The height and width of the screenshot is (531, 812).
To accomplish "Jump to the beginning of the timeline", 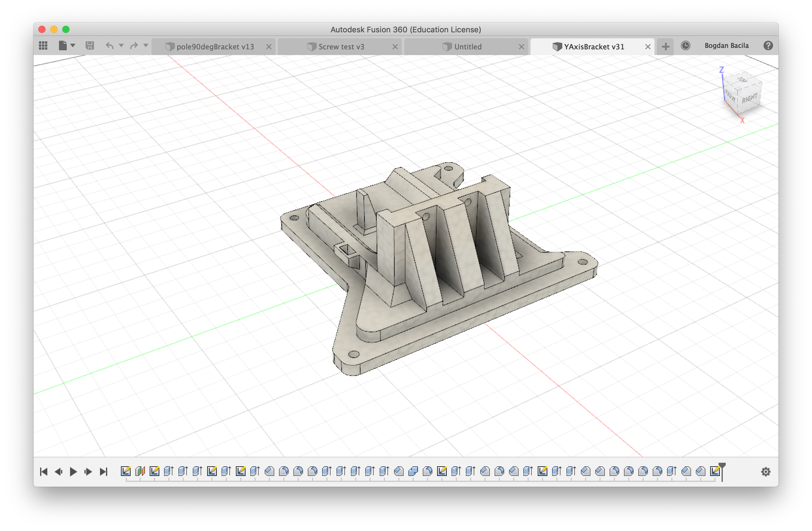I will 44,472.
